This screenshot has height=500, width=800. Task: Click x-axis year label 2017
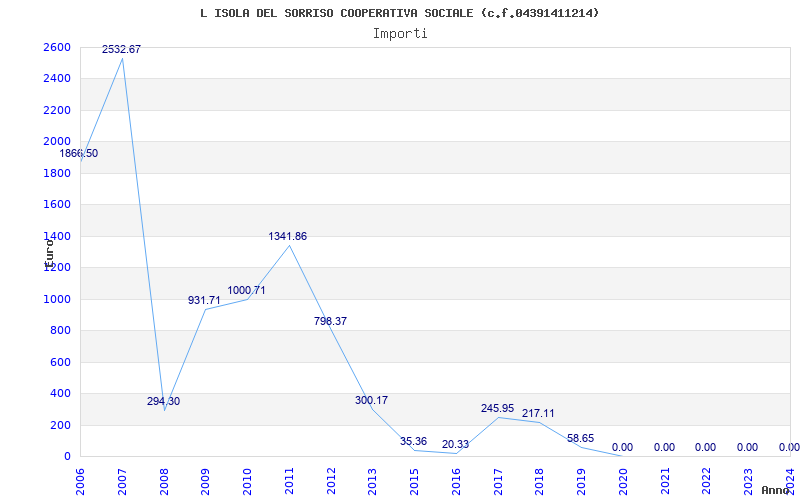coord(498,481)
